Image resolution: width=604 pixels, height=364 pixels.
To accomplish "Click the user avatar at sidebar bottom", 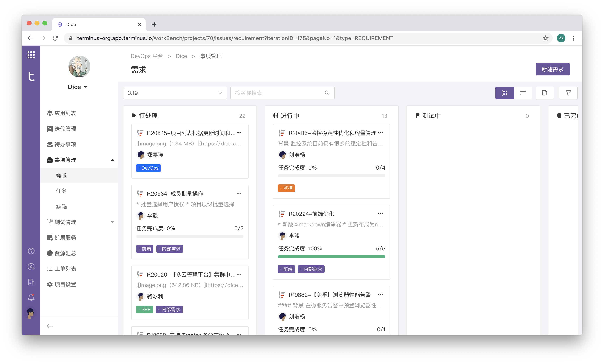I will (x=31, y=313).
